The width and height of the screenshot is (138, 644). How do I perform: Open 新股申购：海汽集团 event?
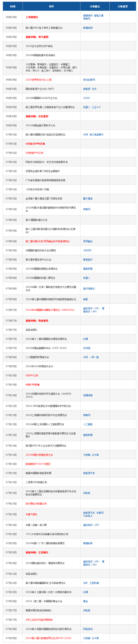[37, 37]
